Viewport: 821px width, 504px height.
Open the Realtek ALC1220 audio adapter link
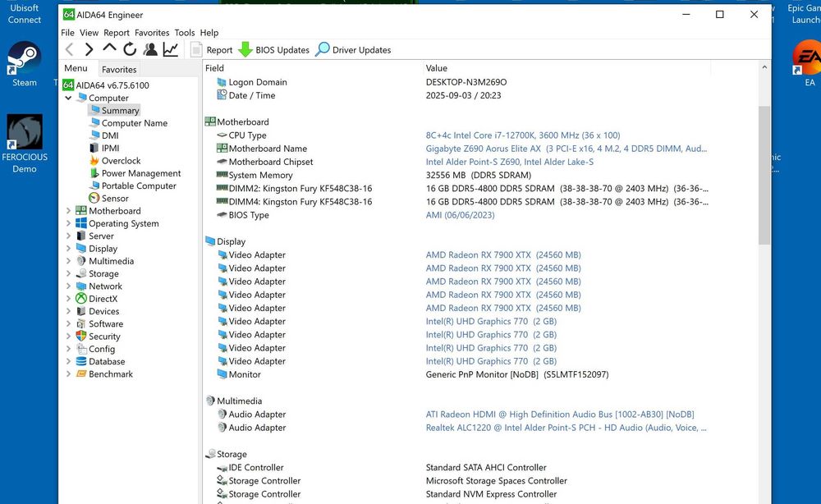pos(566,428)
